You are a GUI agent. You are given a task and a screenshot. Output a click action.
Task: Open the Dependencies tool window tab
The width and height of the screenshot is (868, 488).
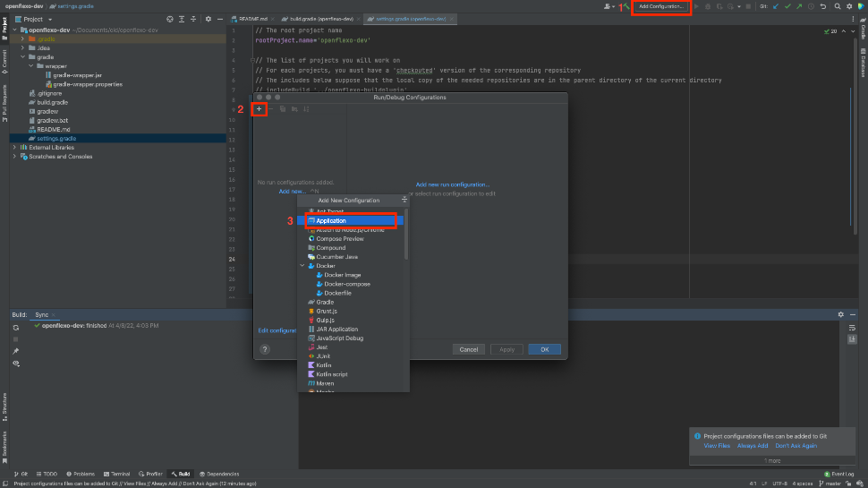(x=219, y=475)
